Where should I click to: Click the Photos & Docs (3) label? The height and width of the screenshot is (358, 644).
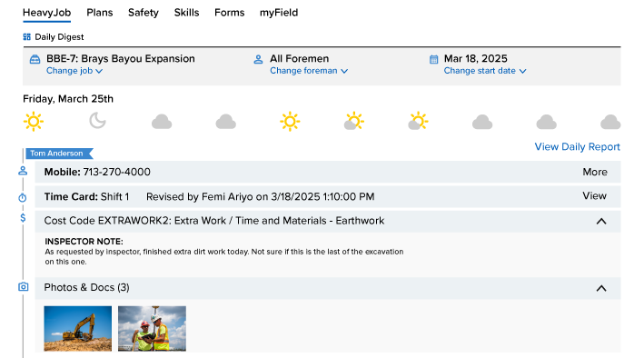click(x=86, y=287)
